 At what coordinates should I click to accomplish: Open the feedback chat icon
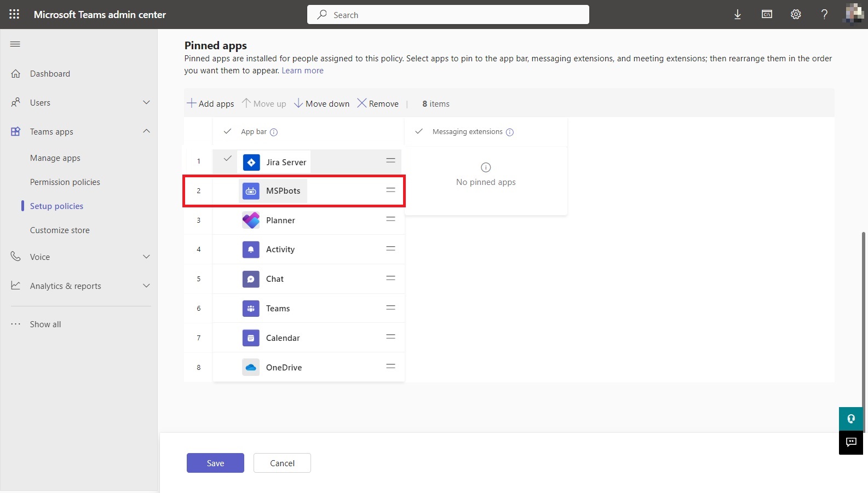[851, 442]
